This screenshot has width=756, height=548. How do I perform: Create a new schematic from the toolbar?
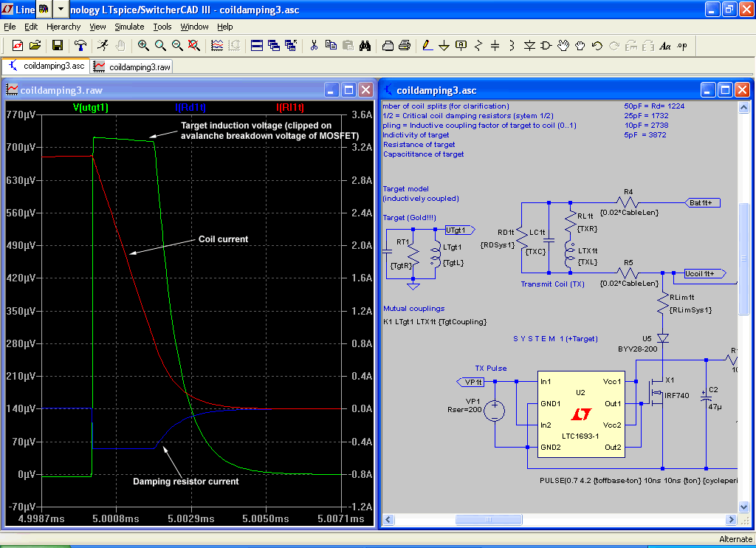point(18,45)
